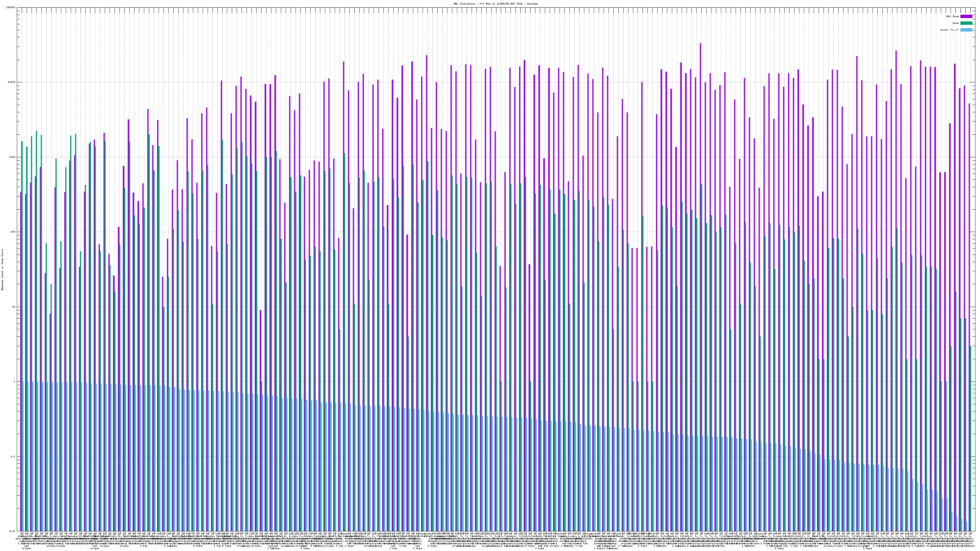
Task: Click the vertical "Message Count or Spam Score" axis label
Action: [2, 270]
